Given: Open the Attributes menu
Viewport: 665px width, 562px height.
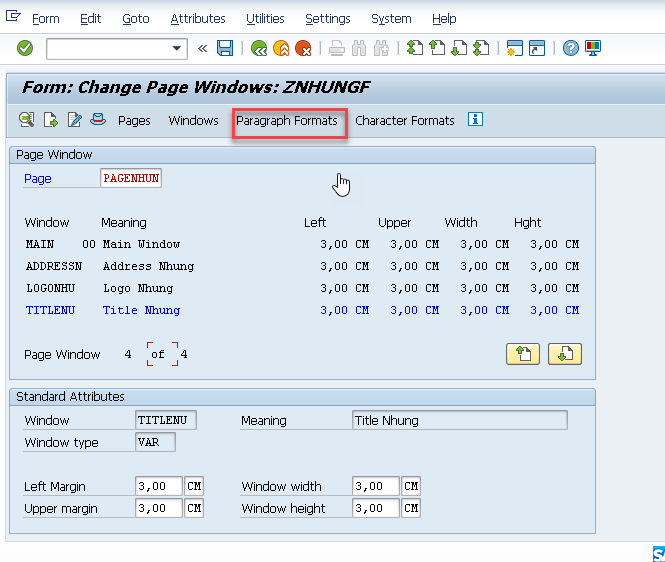Looking at the screenshot, I should point(198,19).
